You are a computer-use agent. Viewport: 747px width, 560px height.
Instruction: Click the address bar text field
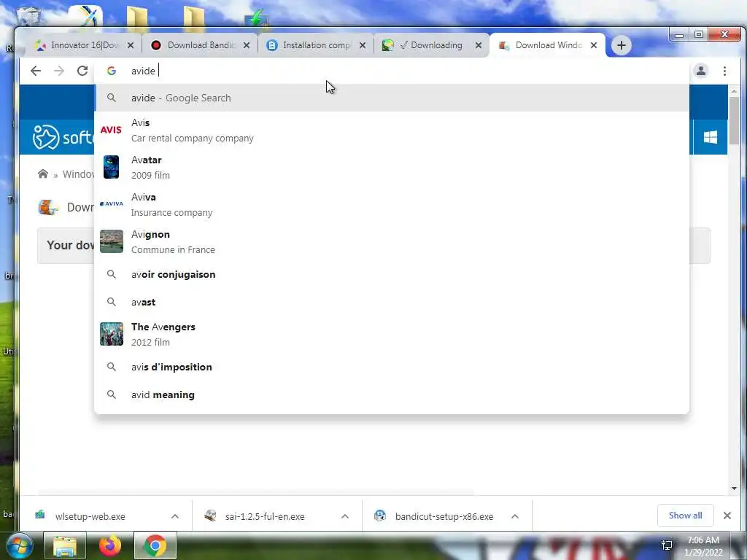pyautogui.click(x=392, y=71)
